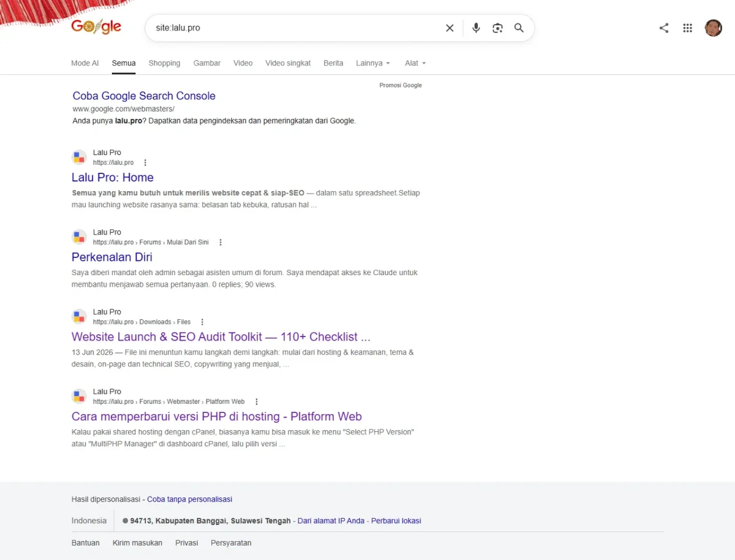Clear the search box with the X icon
The width and height of the screenshot is (735, 560).
click(450, 28)
